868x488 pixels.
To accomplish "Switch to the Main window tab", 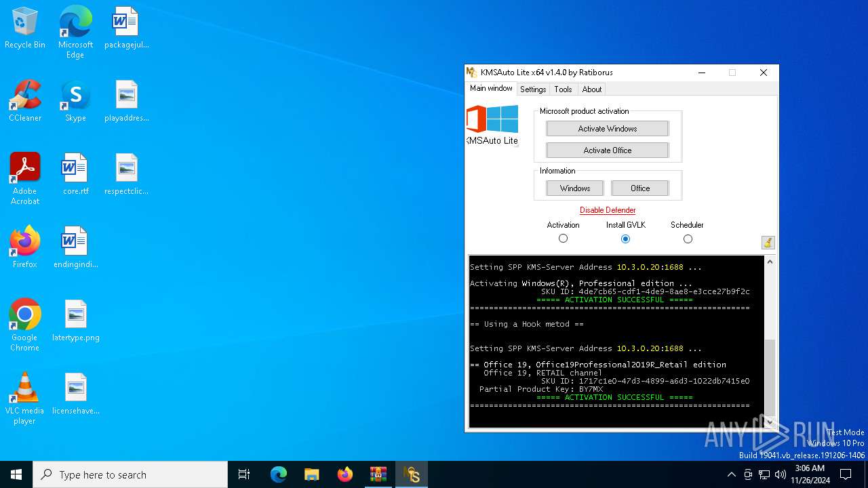I will coord(491,88).
